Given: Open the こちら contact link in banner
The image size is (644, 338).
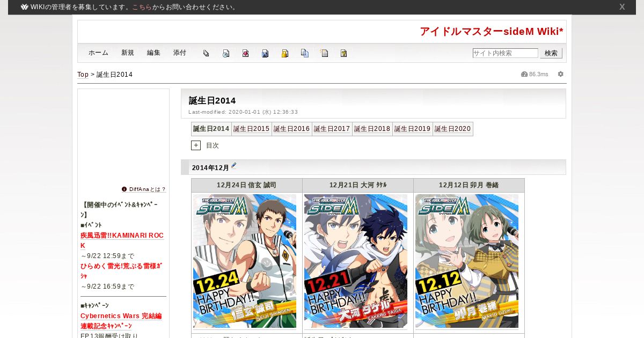Looking at the screenshot, I should coord(142,7).
